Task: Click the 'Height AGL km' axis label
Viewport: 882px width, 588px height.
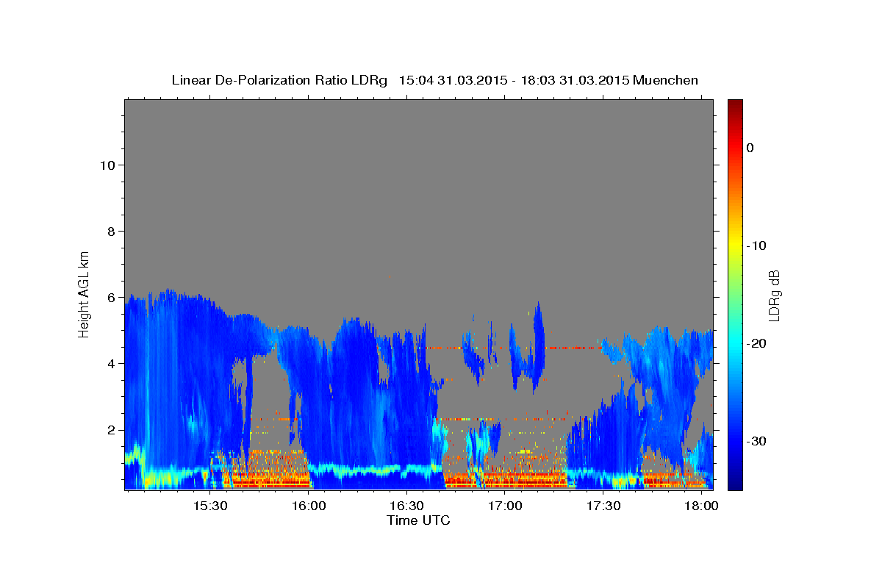Action: (x=85, y=294)
